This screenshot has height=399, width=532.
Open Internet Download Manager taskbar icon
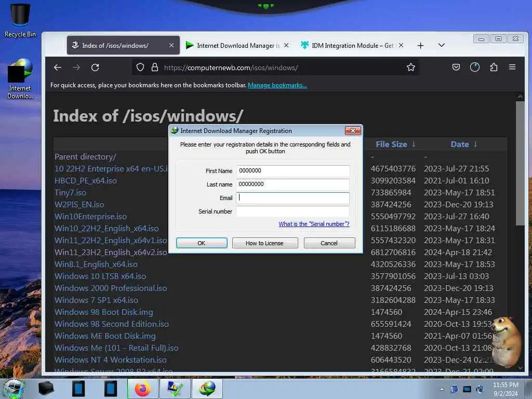pyautogui.click(x=207, y=389)
